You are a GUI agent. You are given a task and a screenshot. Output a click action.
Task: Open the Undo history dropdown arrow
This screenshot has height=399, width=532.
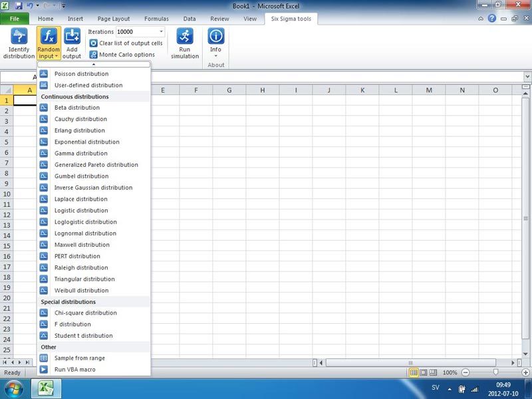38,6
